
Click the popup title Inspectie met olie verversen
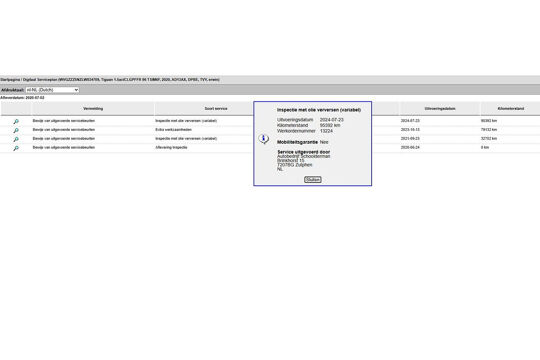click(x=319, y=110)
